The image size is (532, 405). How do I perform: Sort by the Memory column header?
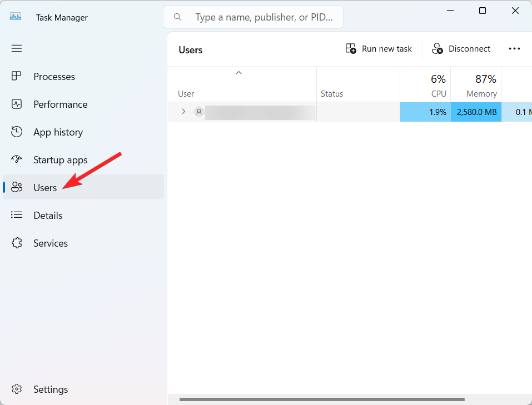point(476,84)
